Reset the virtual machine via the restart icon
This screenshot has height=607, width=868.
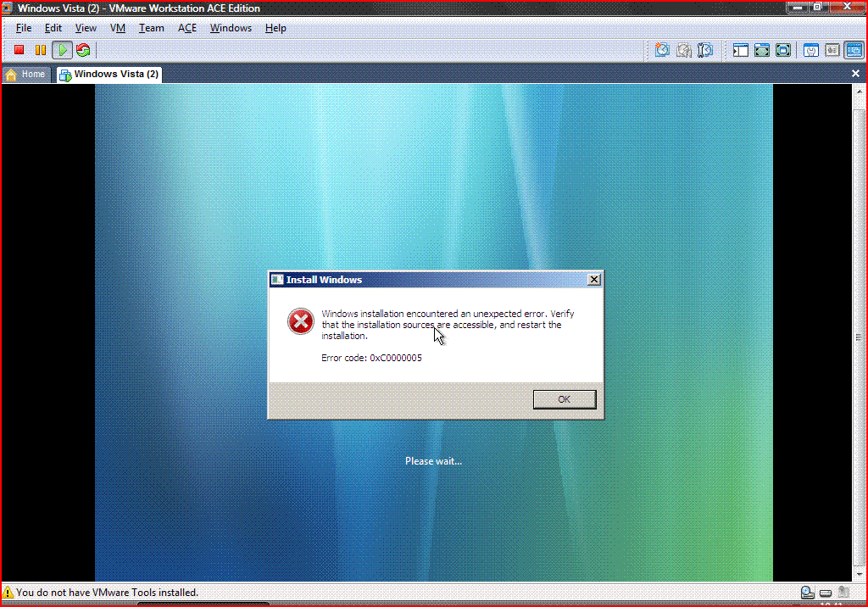[83, 50]
